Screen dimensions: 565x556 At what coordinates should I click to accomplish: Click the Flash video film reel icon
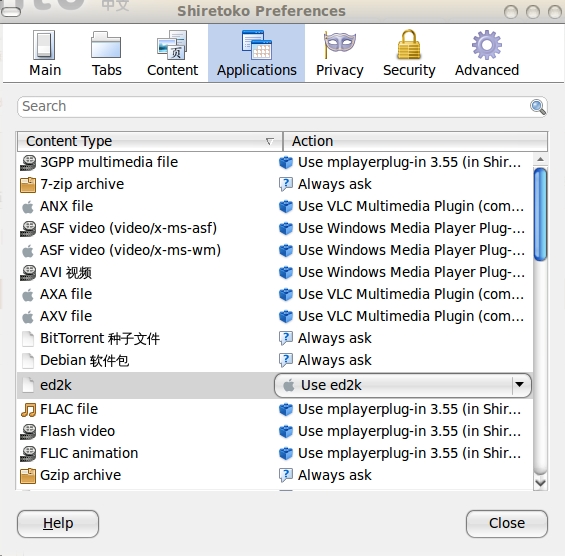[x=28, y=432]
